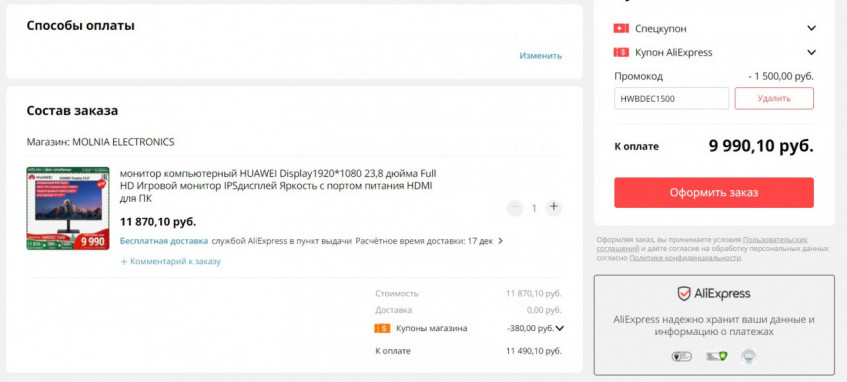The height and width of the screenshot is (382, 847).
Task: Add a comment via Комментарий к заказу
Action: tap(171, 262)
